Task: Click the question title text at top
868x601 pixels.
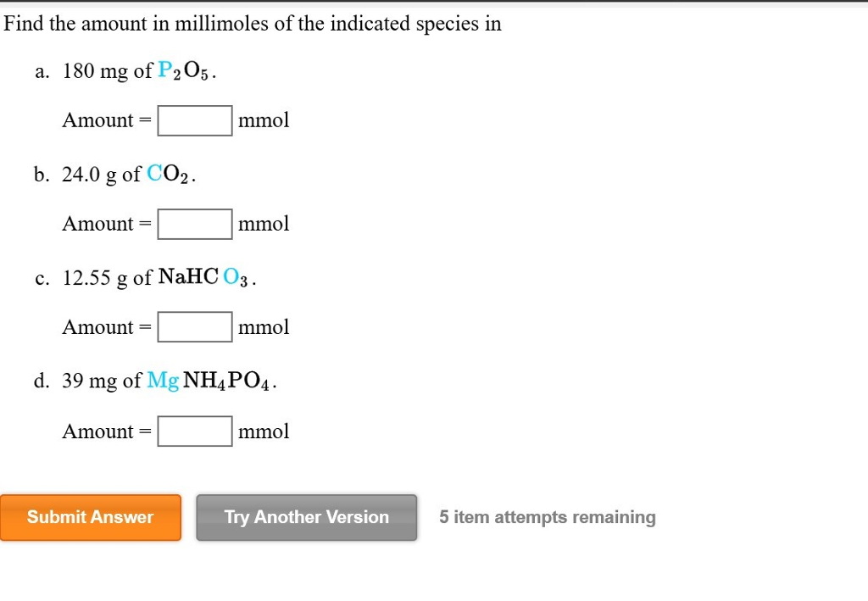Action: coord(252,23)
